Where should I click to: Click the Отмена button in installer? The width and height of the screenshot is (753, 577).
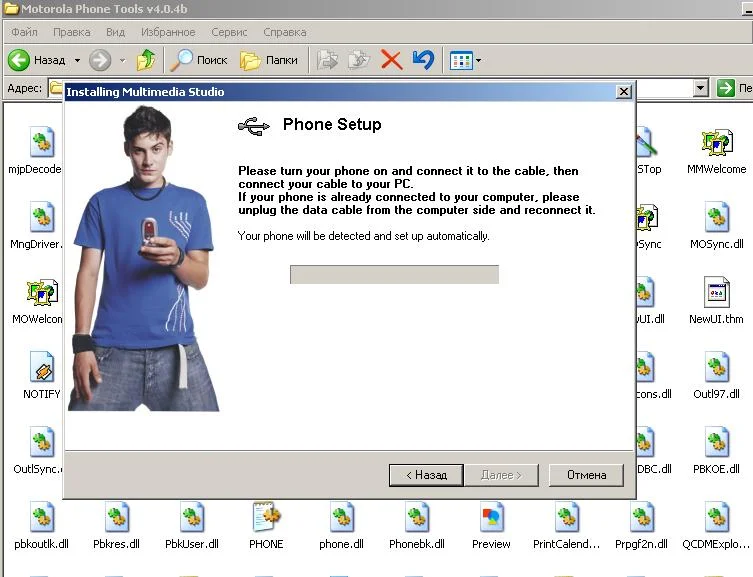tap(586, 475)
